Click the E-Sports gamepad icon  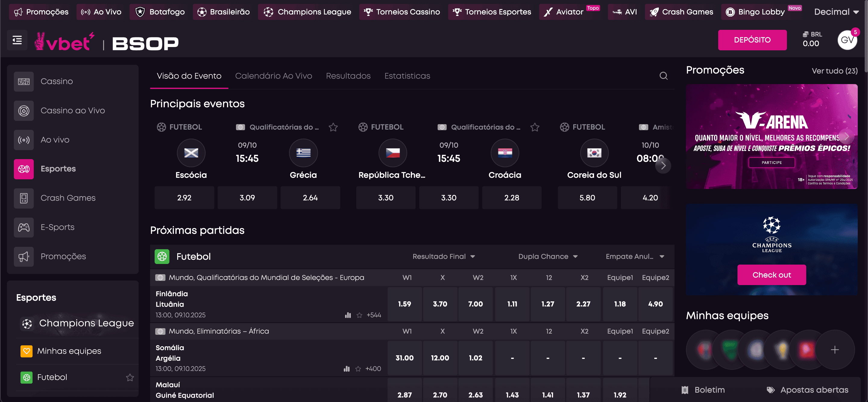(24, 228)
